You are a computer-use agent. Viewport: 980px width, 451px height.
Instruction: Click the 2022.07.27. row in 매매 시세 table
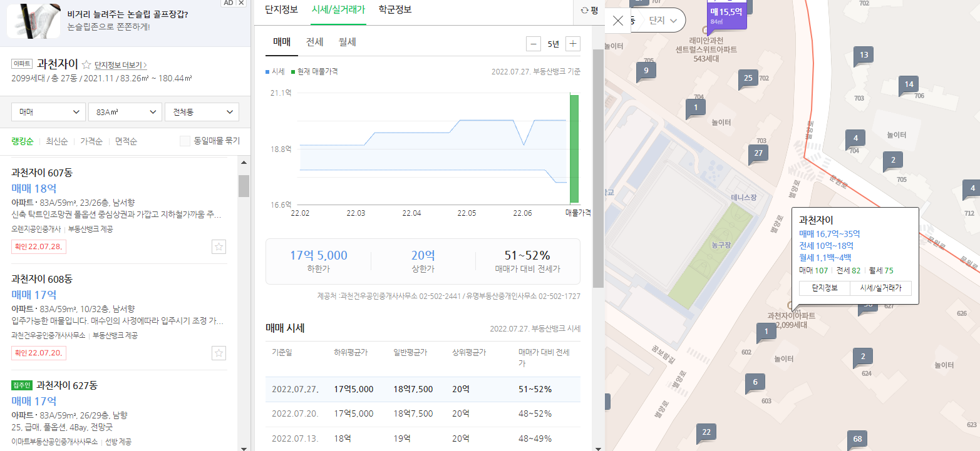pyautogui.click(x=423, y=389)
